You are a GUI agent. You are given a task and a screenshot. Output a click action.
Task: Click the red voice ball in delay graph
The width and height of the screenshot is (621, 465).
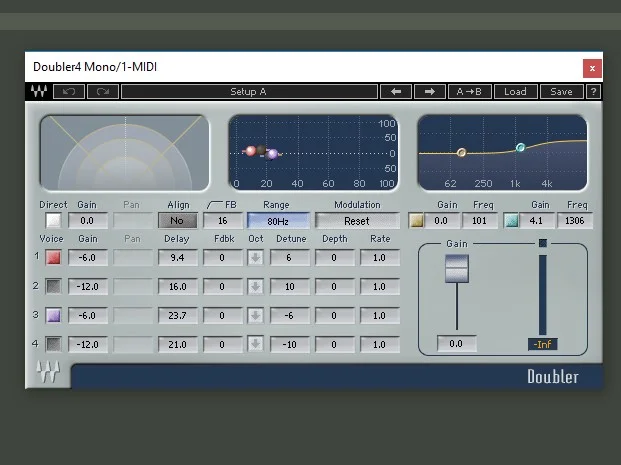(251, 151)
